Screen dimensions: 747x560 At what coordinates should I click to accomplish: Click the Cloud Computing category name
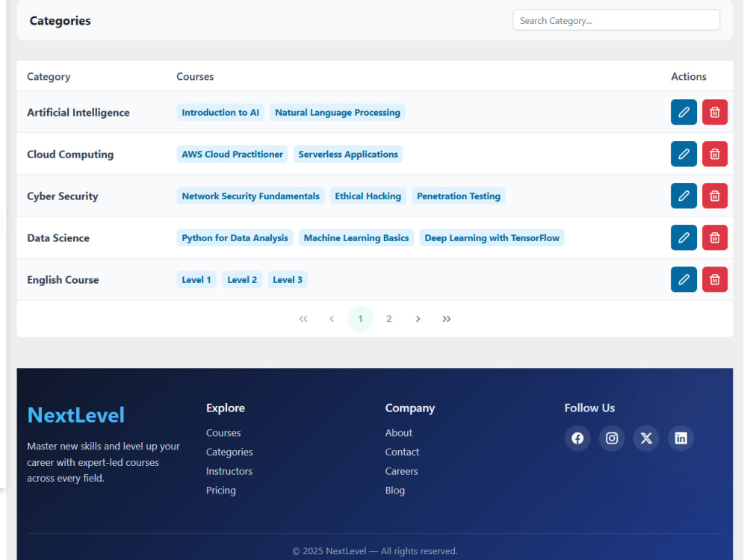tap(70, 155)
